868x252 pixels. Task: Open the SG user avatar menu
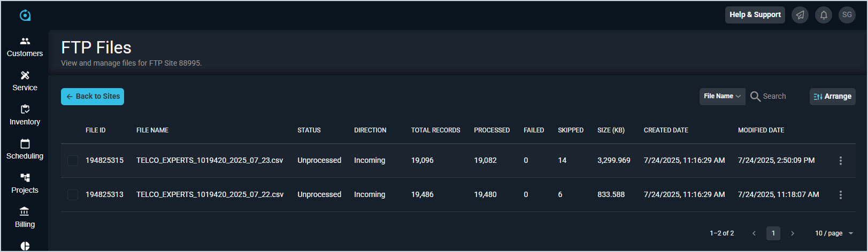(x=847, y=15)
